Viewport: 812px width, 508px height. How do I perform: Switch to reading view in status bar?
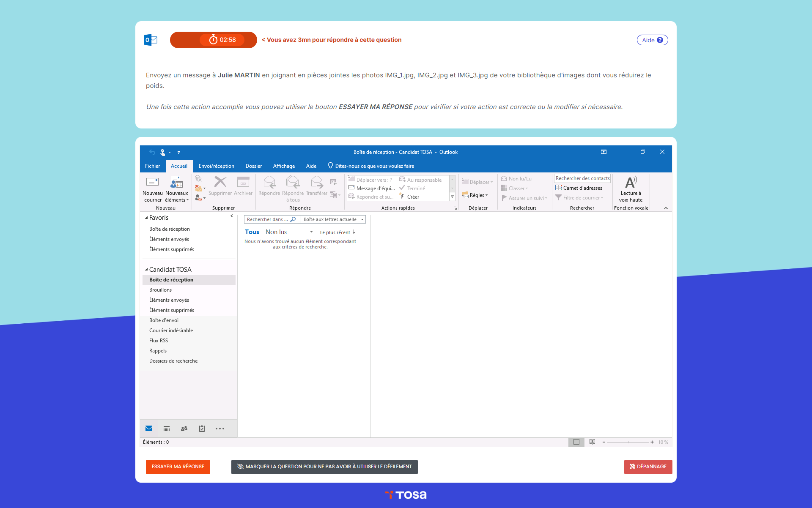[x=592, y=442]
